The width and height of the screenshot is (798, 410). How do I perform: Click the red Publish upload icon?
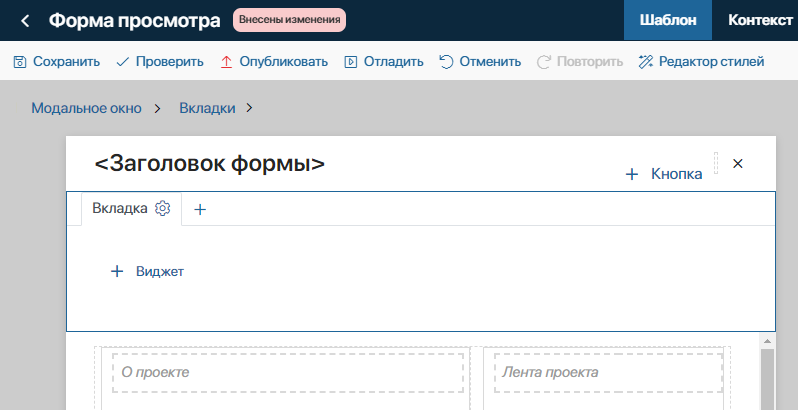click(x=226, y=62)
